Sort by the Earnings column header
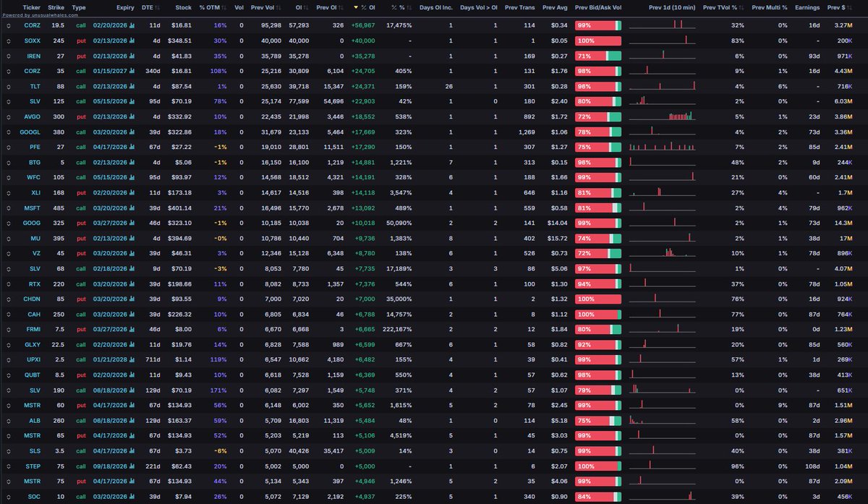868x504 pixels. [807, 7]
